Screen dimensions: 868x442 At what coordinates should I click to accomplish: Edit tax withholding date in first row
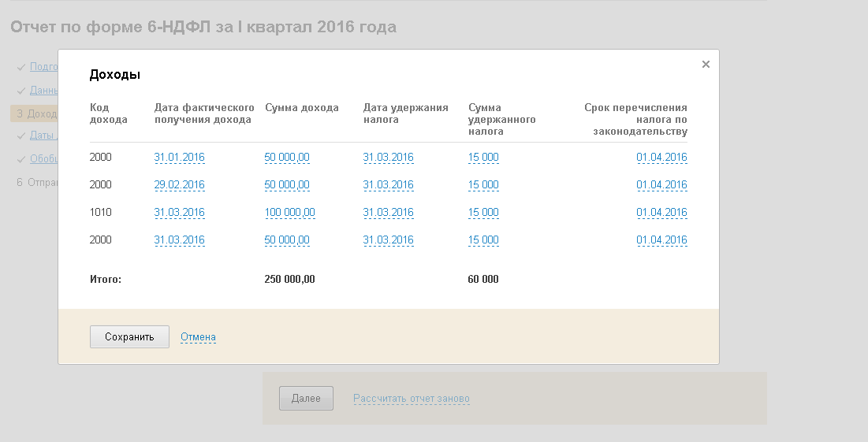(x=388, y=158)
